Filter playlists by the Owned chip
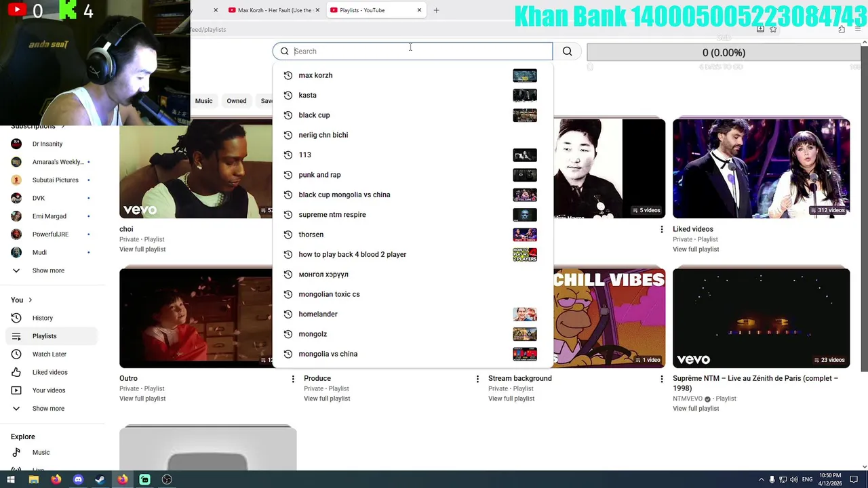The height and width of the screenshot is (488, 868). click(237, 101)
